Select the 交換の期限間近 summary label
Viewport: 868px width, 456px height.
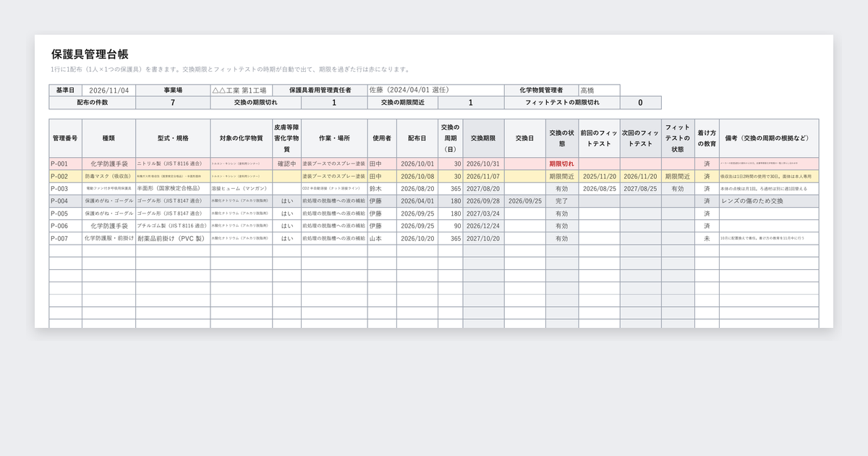[x=402, y=103]
